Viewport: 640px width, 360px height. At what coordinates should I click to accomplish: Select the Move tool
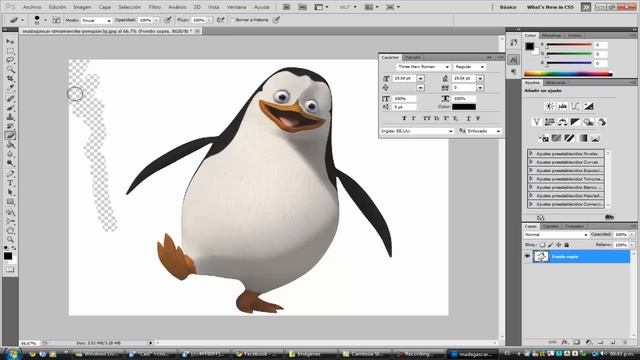[x=10, y=42]
